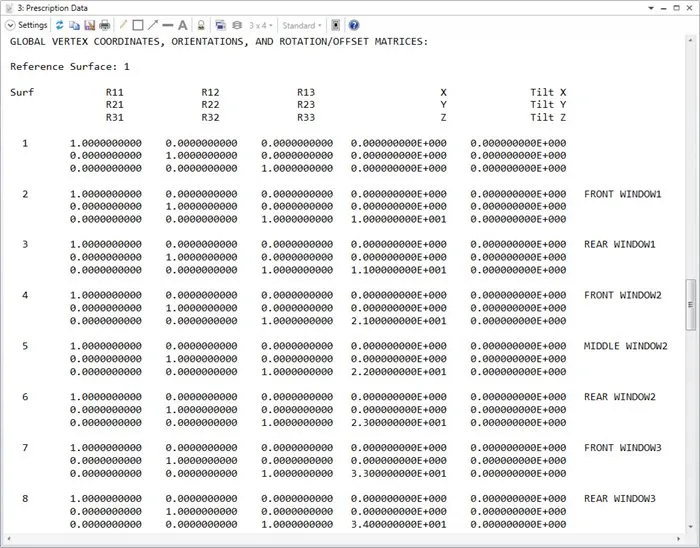Open the 3 x 4 layout dropdown
This screenshot has width=700, height=548.
[x=260, y=25]
